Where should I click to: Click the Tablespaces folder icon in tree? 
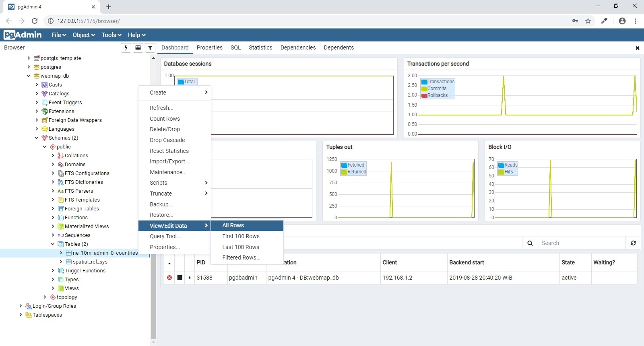[29, 315]
